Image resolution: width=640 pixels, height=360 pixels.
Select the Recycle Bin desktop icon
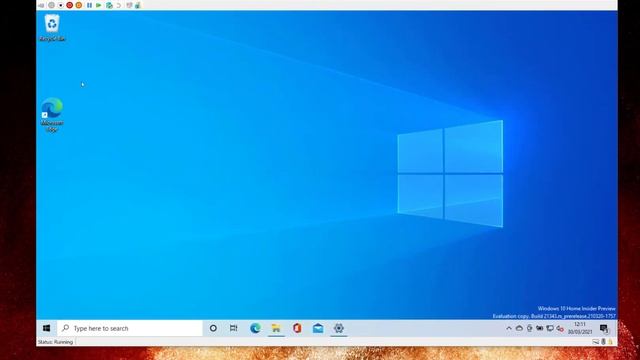tap(52, 28)
